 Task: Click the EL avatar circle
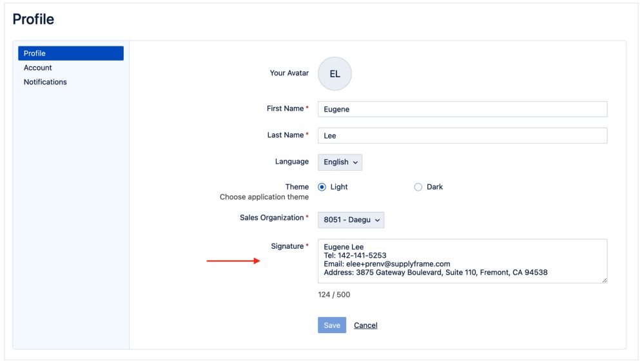click(335, 73)
